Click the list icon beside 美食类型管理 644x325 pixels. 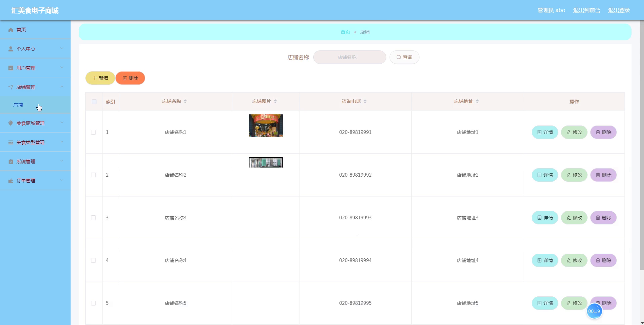pyautogui.click(x=11, y=142)
